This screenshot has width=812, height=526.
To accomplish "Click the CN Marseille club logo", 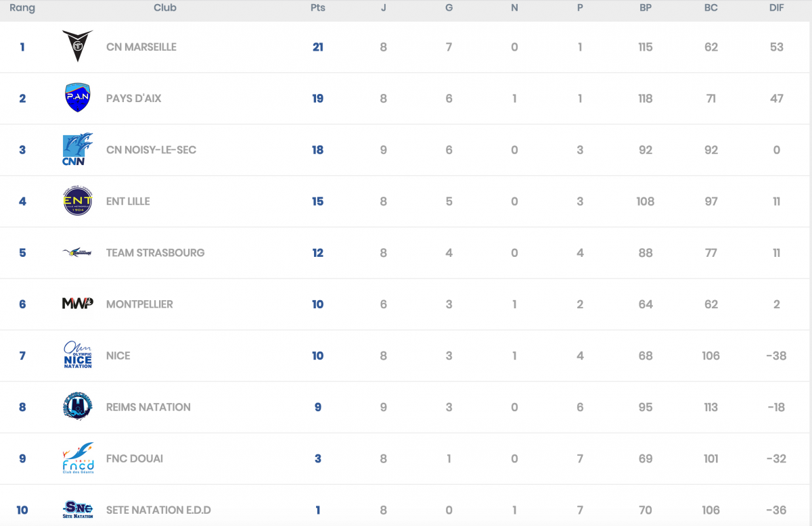I will click(77, 47).
